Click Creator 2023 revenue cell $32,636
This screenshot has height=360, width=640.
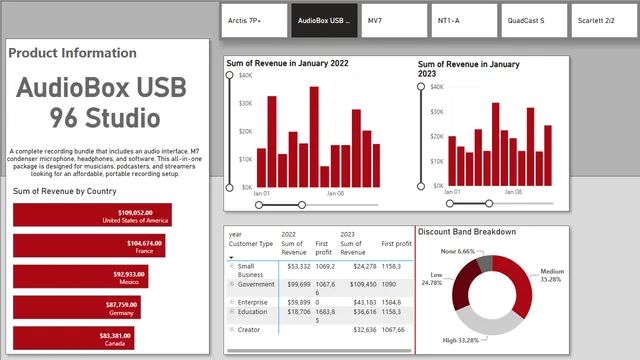(x=364, y=329)
